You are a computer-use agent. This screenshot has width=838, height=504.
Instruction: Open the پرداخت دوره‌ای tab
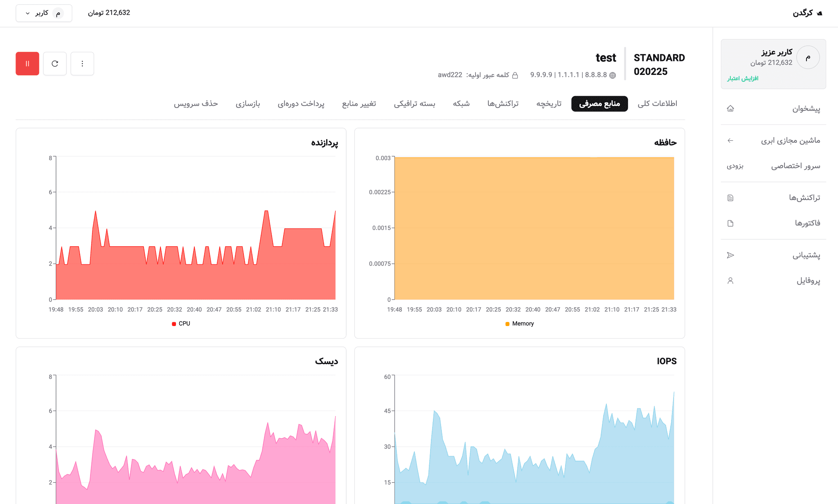(x=301, y=103)
